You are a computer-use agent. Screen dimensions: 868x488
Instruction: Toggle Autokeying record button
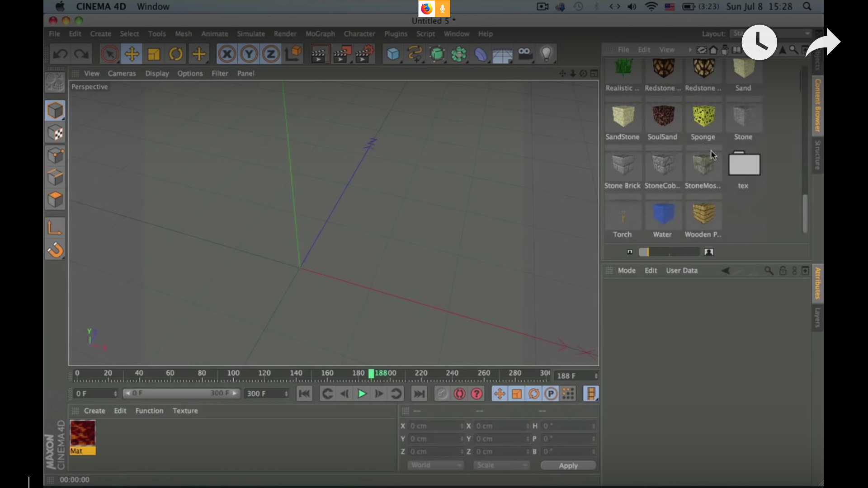tap(459, 394)
